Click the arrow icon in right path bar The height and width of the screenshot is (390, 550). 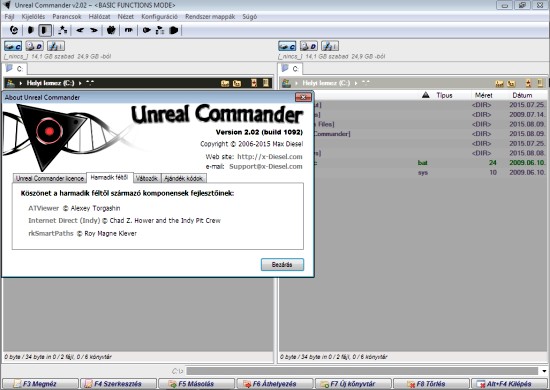(x=528, y=83)
